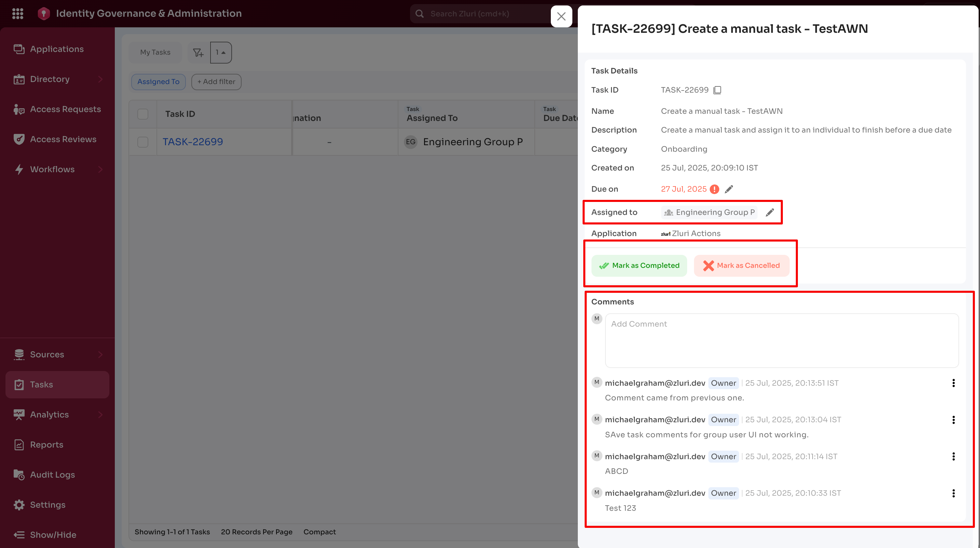Copy the Task ID using the copy icon

pos(718,90)
